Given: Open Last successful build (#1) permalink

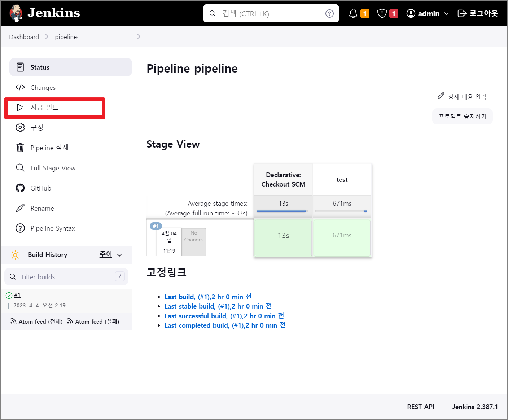Looking at the screenshot, I should click(x=224, y=316).
